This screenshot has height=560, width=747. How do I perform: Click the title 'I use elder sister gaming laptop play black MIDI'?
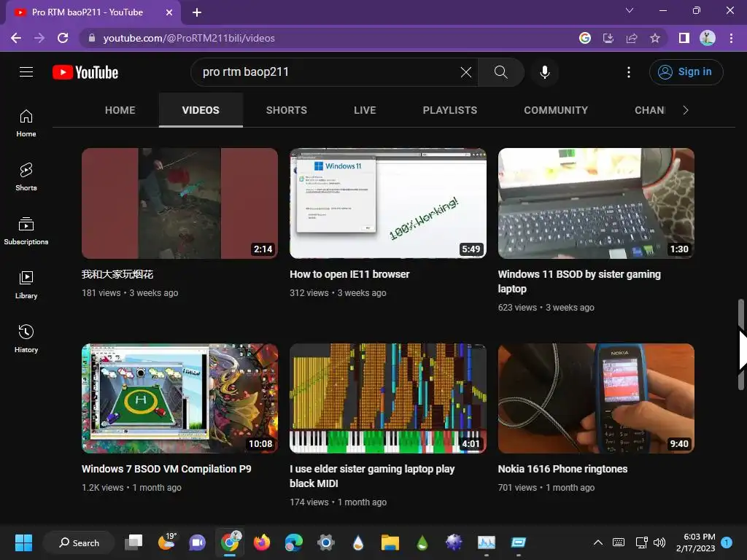tap(372, 476)
